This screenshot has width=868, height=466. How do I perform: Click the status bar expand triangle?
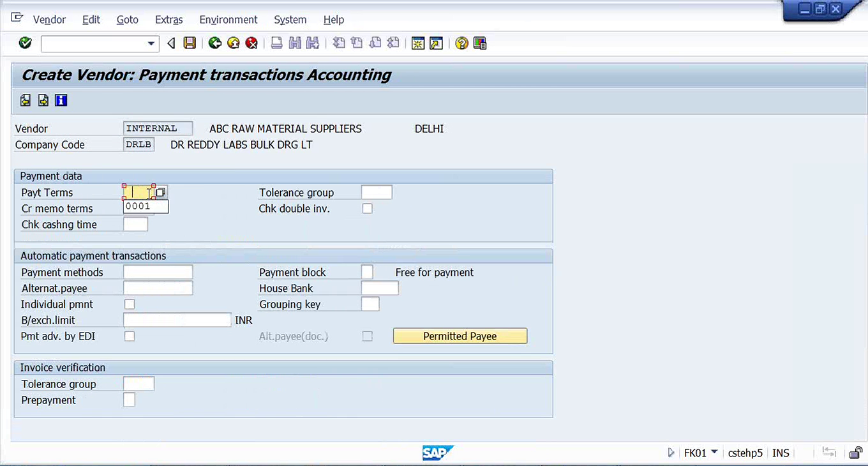tap(671, 453)
